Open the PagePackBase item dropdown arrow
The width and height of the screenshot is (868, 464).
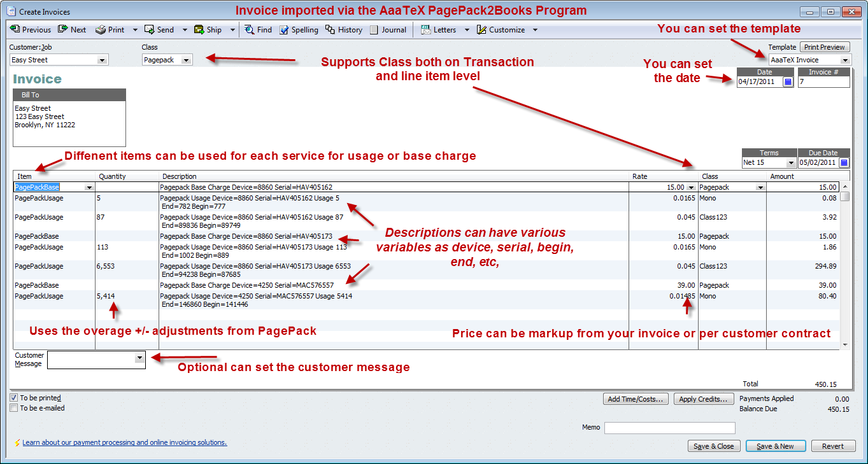(x=89, y=188)
